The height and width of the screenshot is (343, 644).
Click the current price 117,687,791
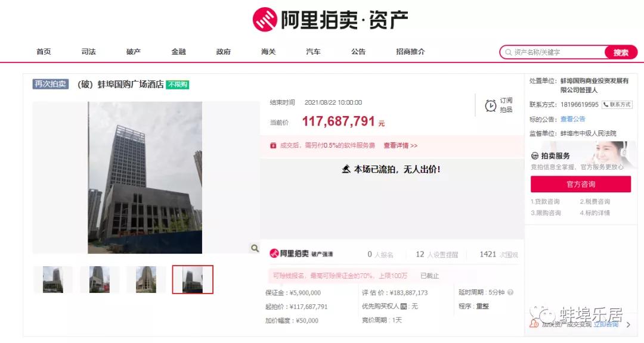pos(339,121)
